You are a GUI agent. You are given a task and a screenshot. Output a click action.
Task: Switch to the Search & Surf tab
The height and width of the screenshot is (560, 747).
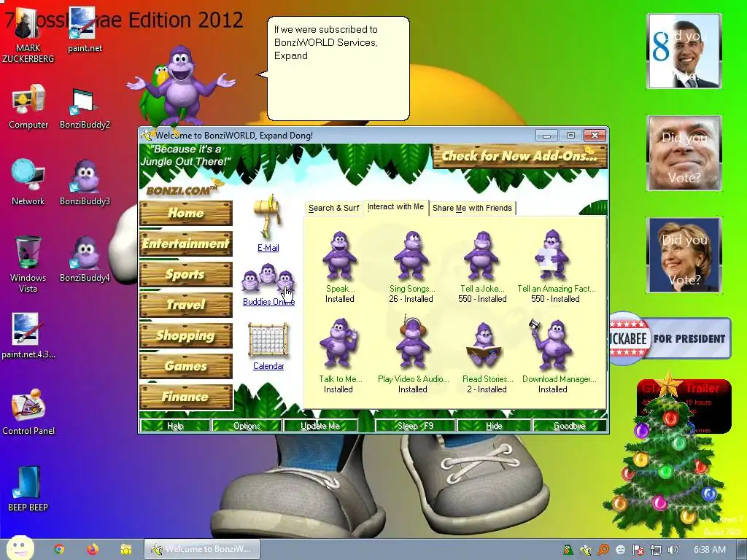point(333,208)
